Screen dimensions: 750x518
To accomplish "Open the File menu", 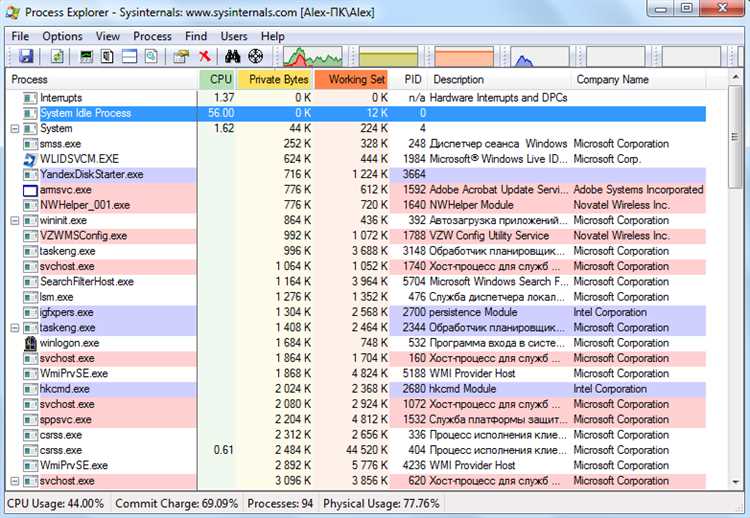I will [20, 36].
